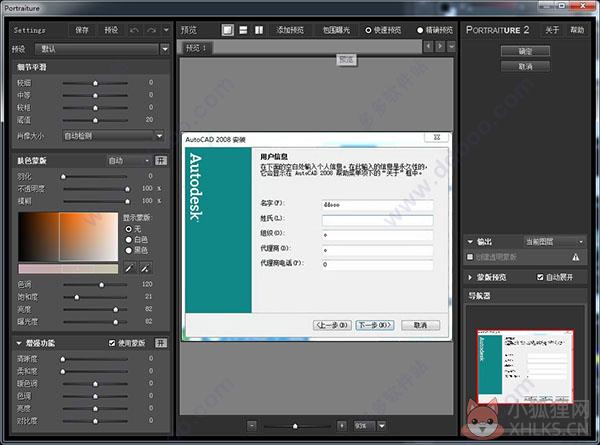The height and width of the screenshot is (445, 600).
Task: Click the redo arrow in Settings bar
Action: [151, 30]
